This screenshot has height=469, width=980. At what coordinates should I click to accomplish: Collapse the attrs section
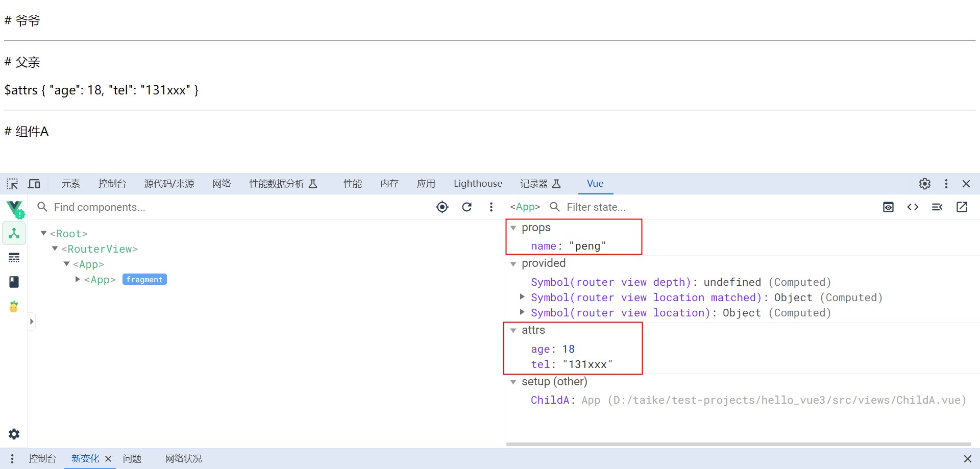pyautogui.click(x=513, y=331)
